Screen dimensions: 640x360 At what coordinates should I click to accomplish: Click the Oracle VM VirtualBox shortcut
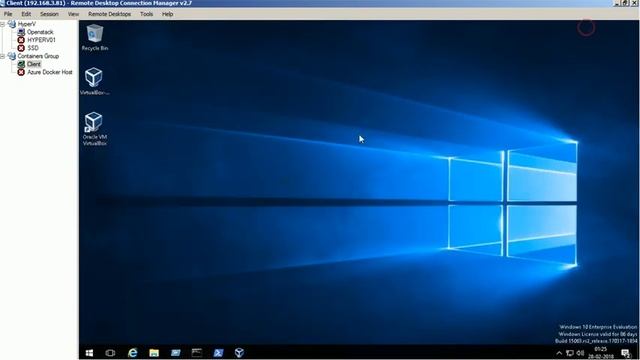point(94,129)
